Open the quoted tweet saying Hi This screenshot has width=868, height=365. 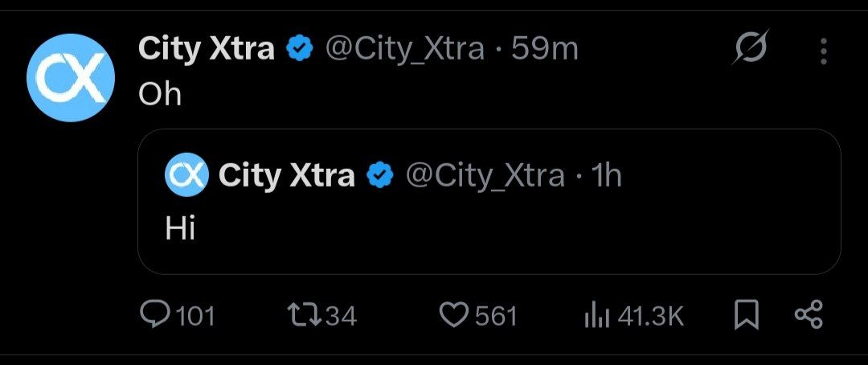click(489, 229)
